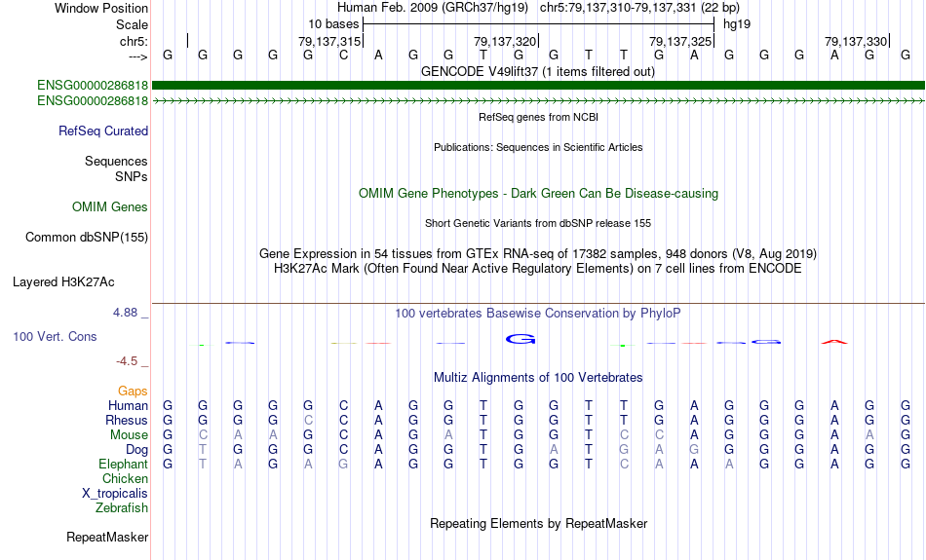Click Multiz Alignments of 100 Vertebrates title
The width and height of the screenshot is (926, 560).
[x=538, y=378]
